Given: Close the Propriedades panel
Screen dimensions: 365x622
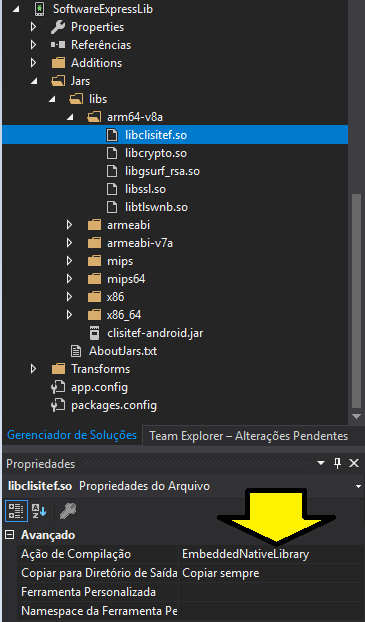Looking at the screenshot, I should click(354, 463).
